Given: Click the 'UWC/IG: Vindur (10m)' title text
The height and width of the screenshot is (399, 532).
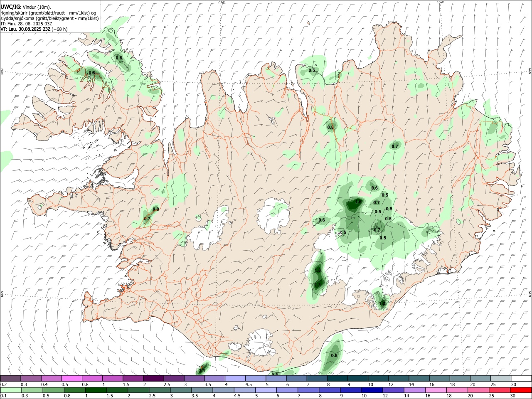Looking at the screenshot, I should (x=26, y=7).
